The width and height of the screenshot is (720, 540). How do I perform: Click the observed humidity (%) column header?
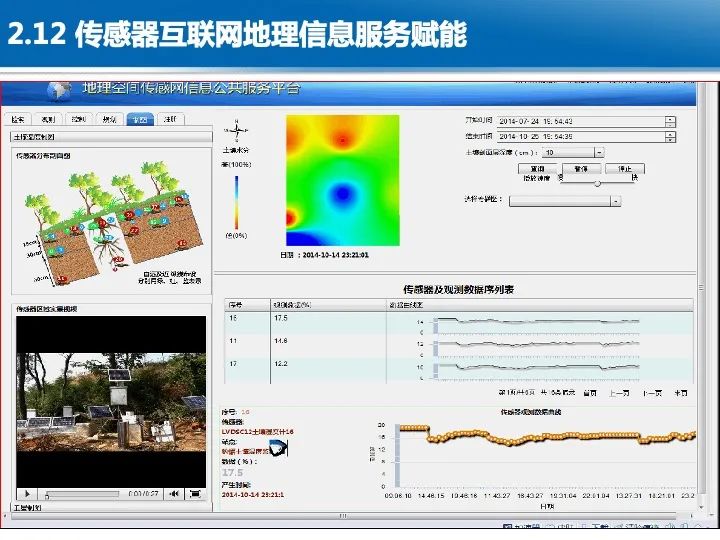328,305
